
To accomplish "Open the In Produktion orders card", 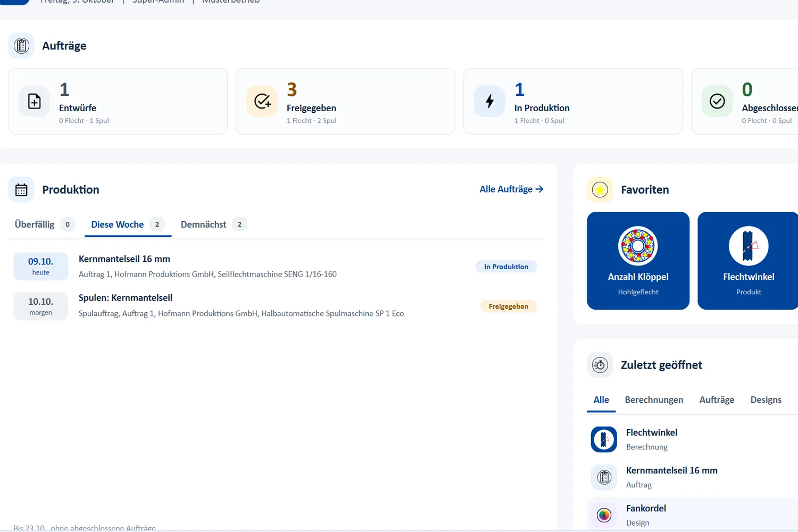I will pyautogui.click(x=573, y=101).
